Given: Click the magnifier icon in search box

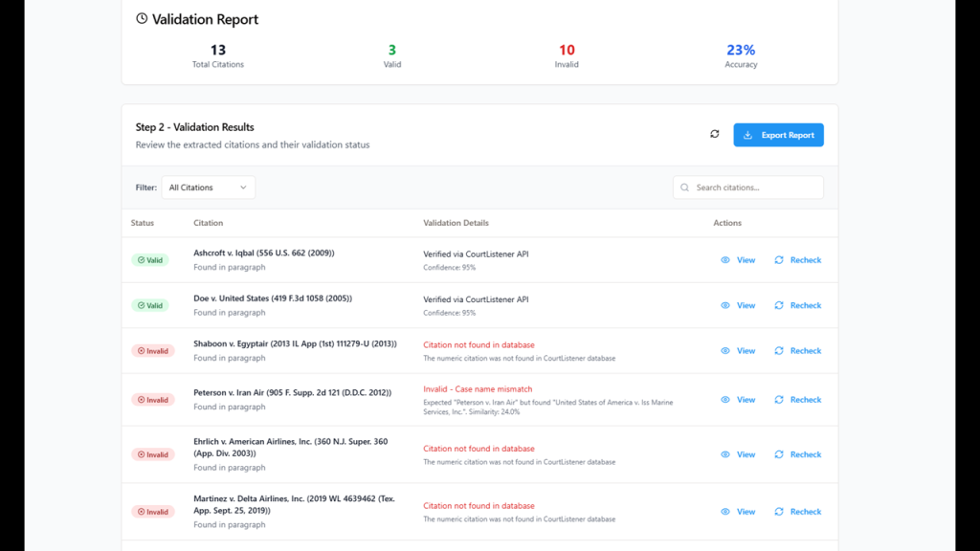Looking at the screenshot, I should point(684,187).
